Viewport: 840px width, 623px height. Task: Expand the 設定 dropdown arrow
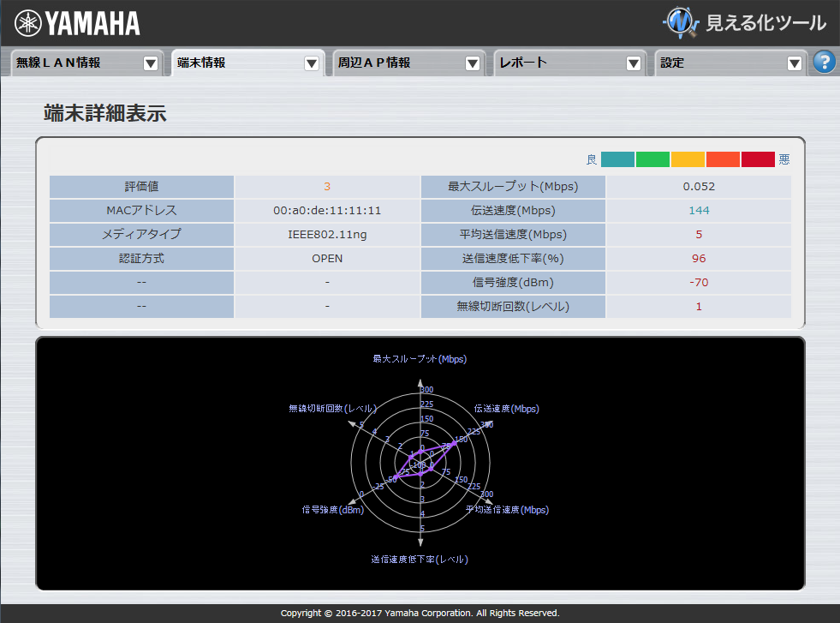795,62
